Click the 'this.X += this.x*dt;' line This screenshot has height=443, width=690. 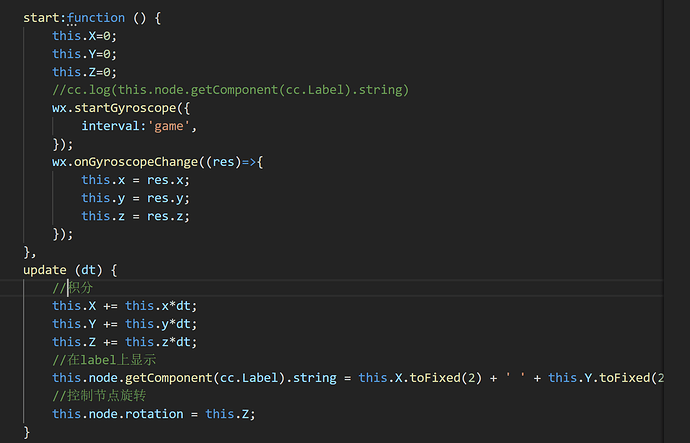point(125,306)
